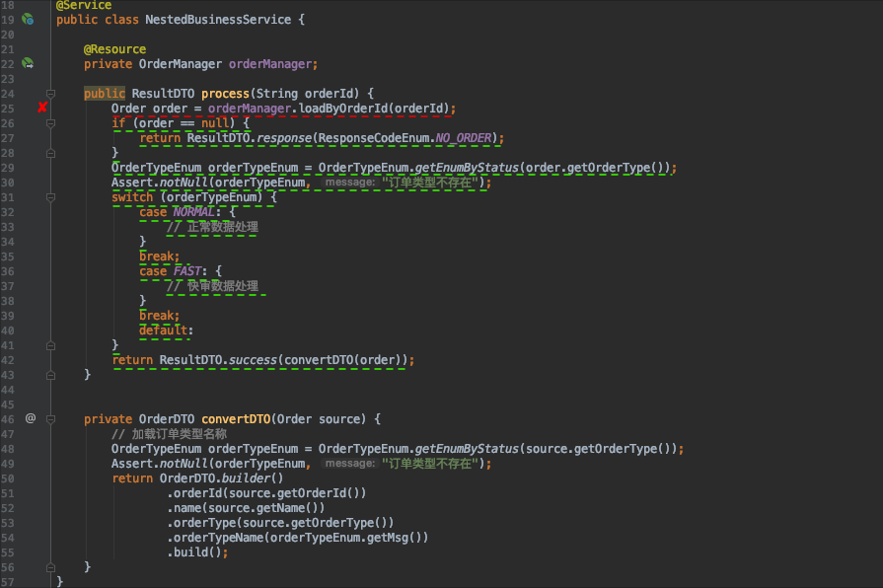Click the injection gutter icon beside orderManager field
The width and height of the screenshot is (883, 588).
[x=28, y=63]
